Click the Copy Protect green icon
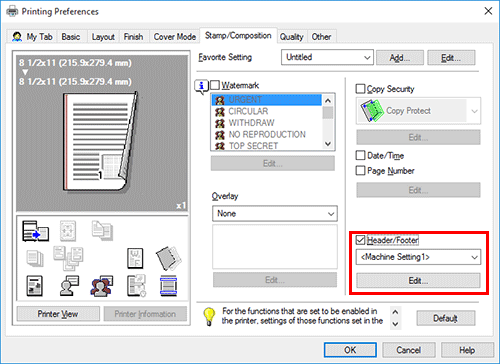Screen dimensions: 500x364 click(372, 111)
